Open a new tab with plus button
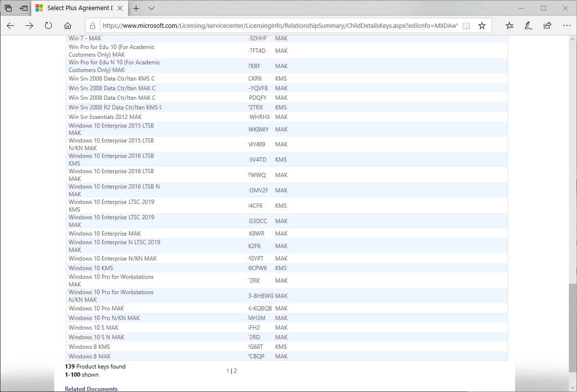This screenshot has height=392, width=577. [x=136, y=8]
